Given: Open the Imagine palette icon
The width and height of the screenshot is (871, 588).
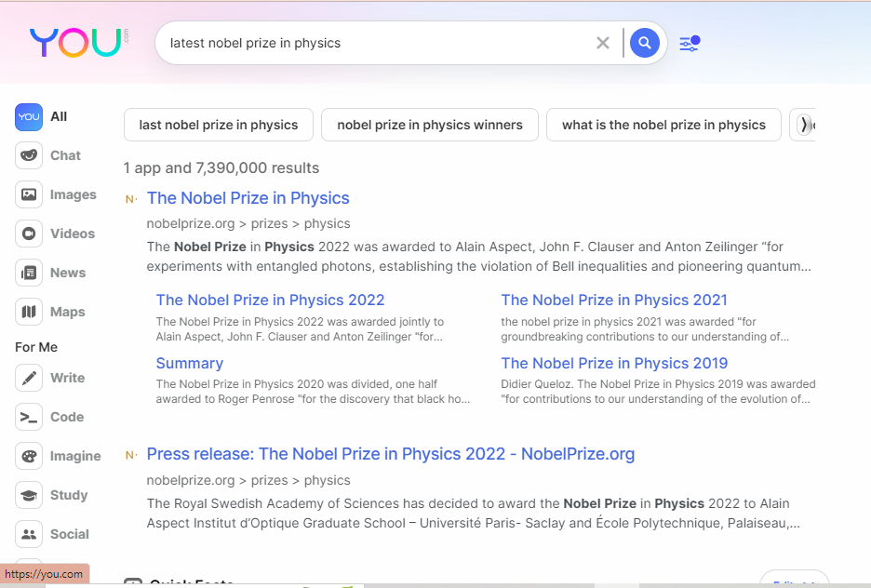Looking at the screenshot, I should [29, 457].
